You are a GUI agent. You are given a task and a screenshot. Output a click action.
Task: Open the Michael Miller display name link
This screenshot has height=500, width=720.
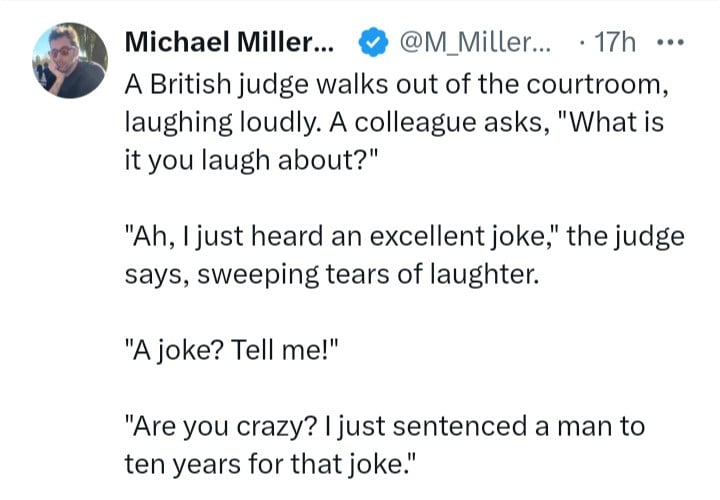(x=230, y=42)
